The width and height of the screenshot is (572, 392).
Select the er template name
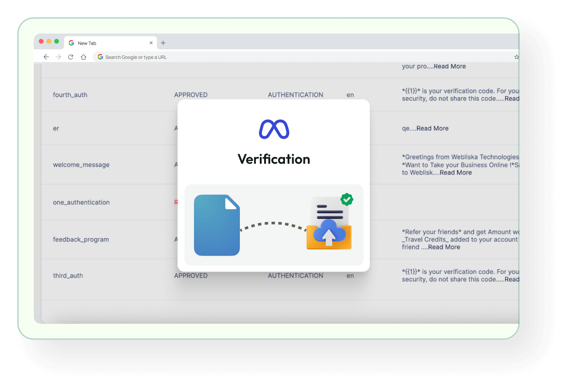tap(56, 129)
